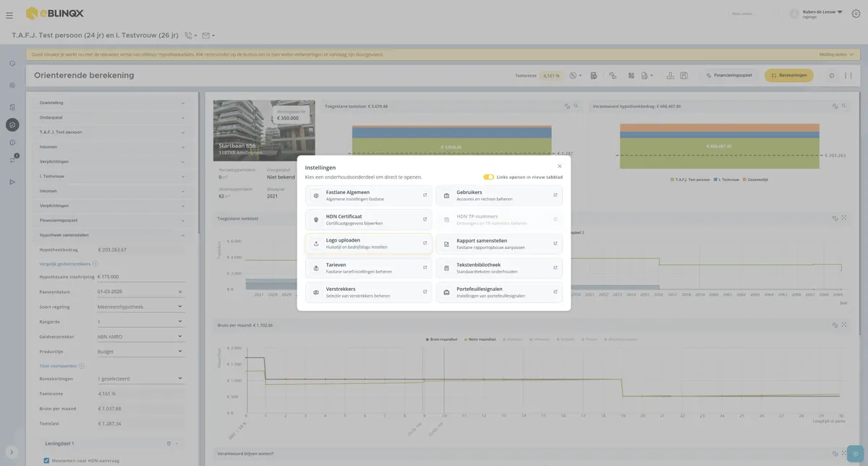Click the Tarieven icon in Instellingen
The width and height of the screenshot is (868, 466).
(316, 268)
